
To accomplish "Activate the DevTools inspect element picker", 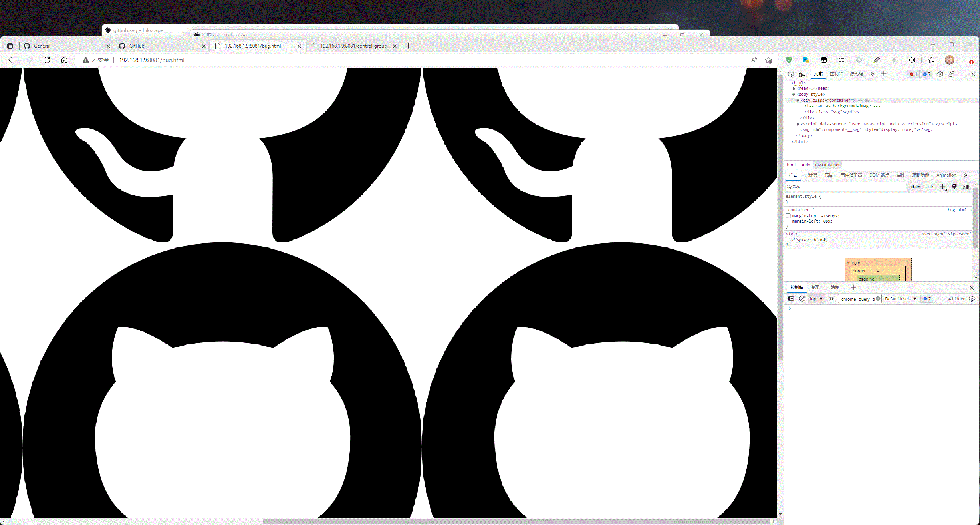I will click(x=791, y=74).
